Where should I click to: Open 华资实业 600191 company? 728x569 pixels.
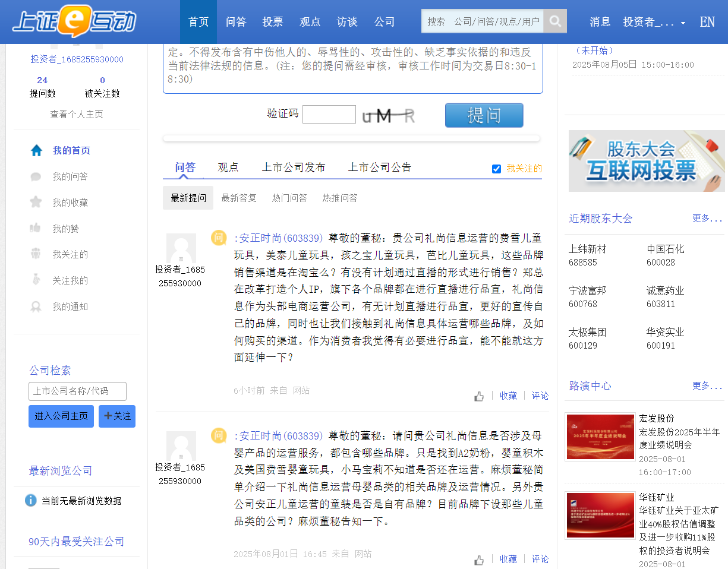pos(666,339)
